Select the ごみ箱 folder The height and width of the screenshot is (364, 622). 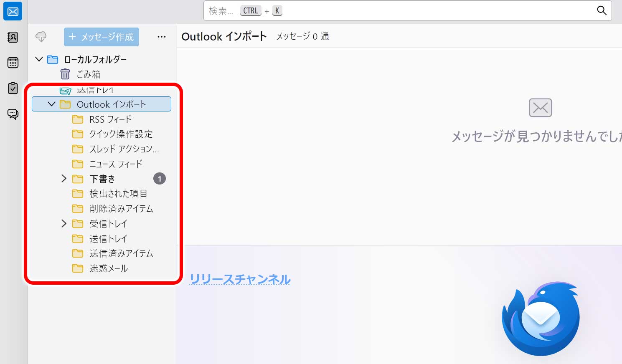pyautogui.click(x=102, y=74)
